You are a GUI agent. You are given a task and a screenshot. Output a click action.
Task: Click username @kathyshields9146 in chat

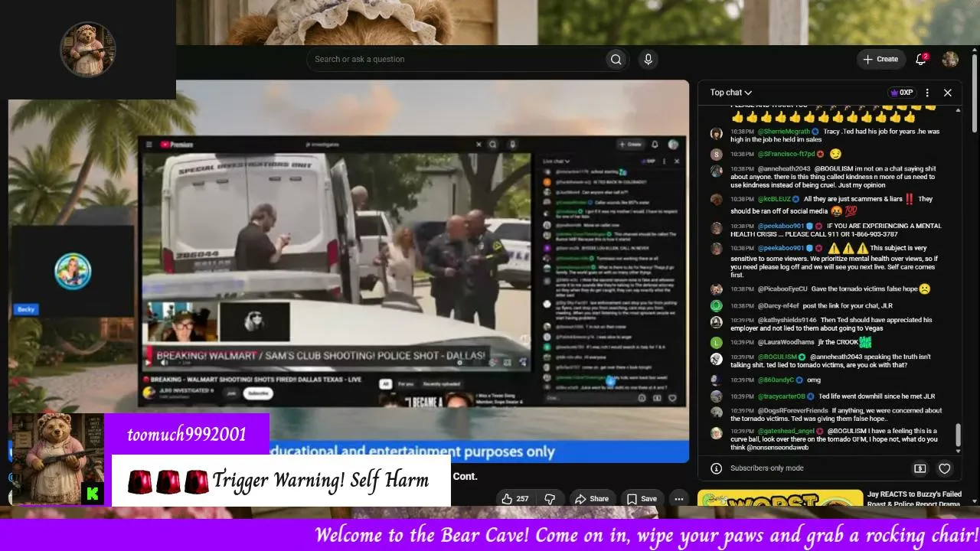(x=787, y=320)
